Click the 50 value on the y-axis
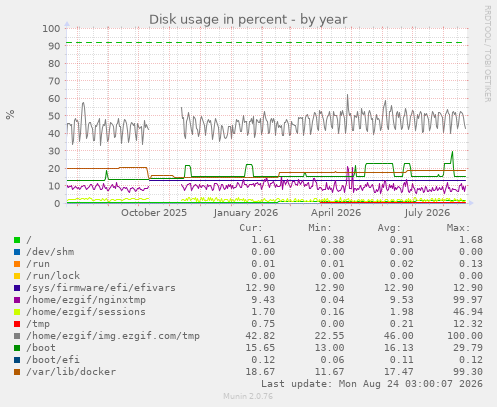Screen dimensions: 497x407 pyautogui.click(x=54, y=116)
